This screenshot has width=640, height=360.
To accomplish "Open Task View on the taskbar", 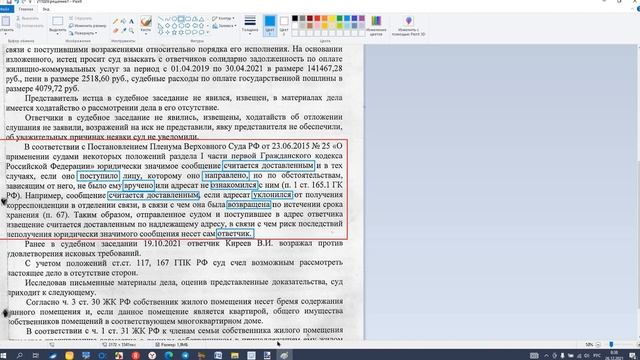I will pyautogui.click(x=36, y=356).
